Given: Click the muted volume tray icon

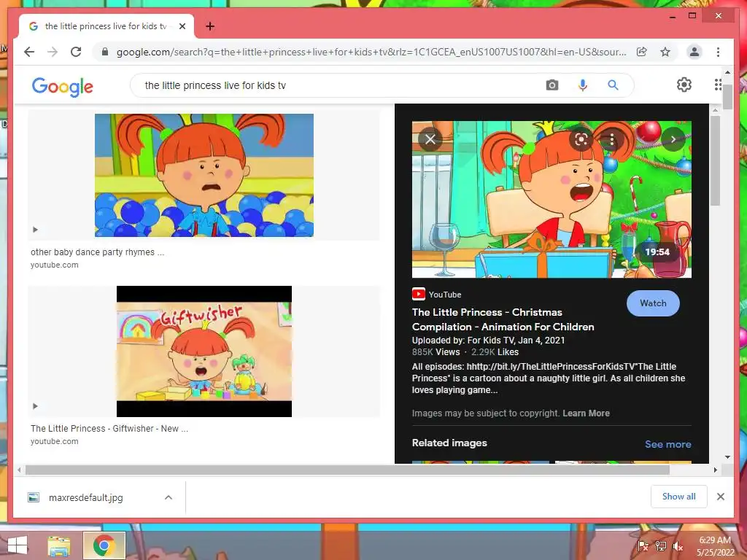Looking at the screenshot, I should 678,546.
